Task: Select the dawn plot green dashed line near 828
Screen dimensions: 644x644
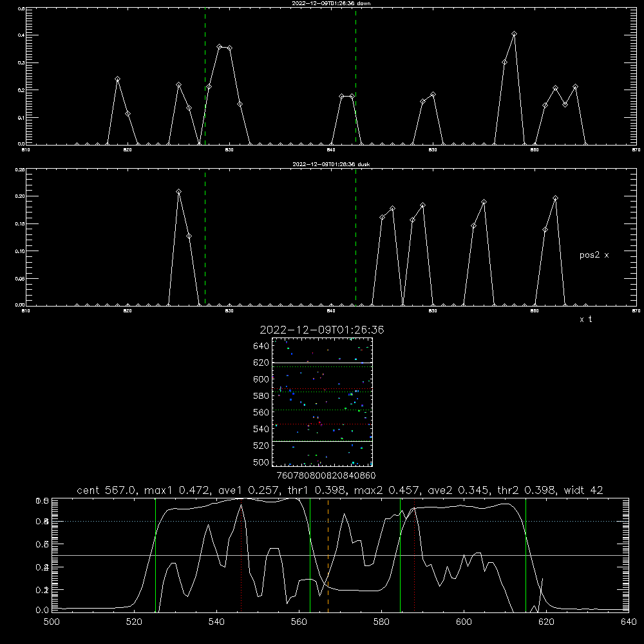Action: (x=205, y=76)
